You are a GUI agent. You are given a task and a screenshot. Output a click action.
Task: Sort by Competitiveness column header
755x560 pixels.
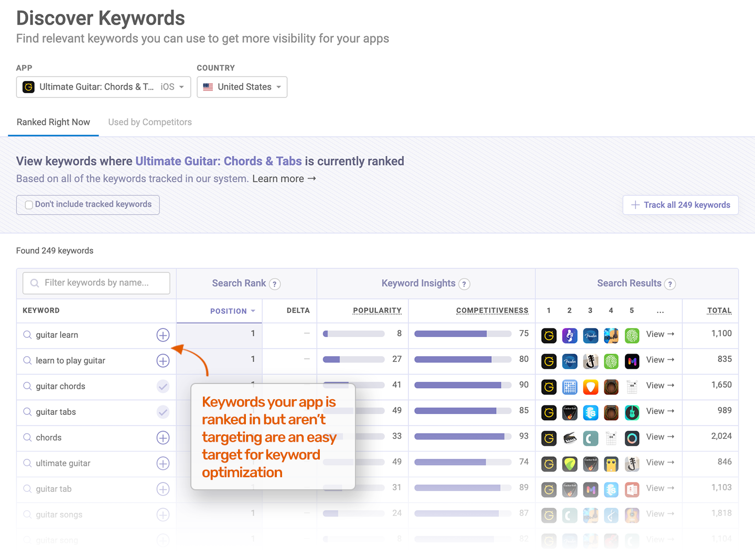pos(492,311)
